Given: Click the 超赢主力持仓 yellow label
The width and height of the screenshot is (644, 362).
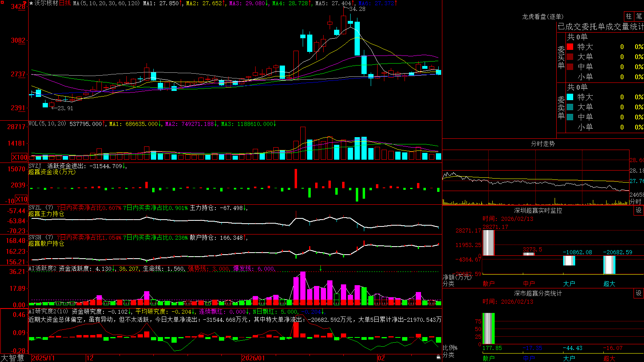Looking at the screenshot, I should (46, 214).
